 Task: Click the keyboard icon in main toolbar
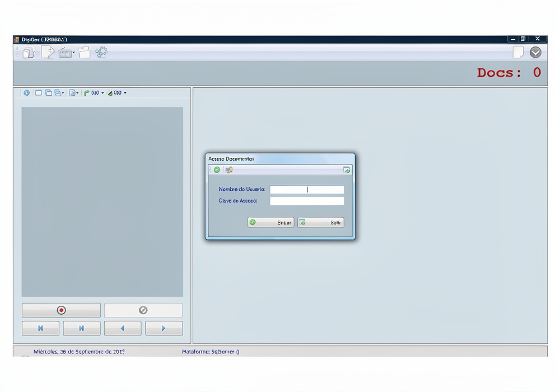(x=65, y=53)
